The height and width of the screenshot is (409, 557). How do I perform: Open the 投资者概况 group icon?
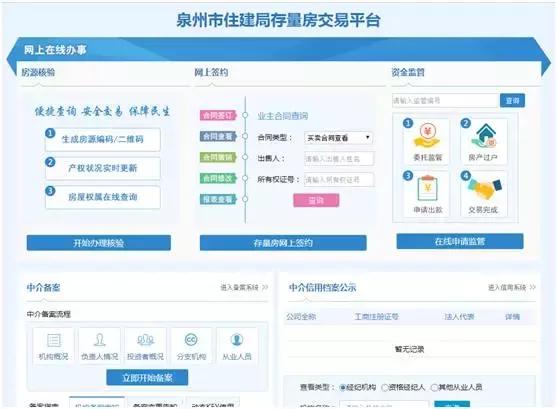point(145,340)
